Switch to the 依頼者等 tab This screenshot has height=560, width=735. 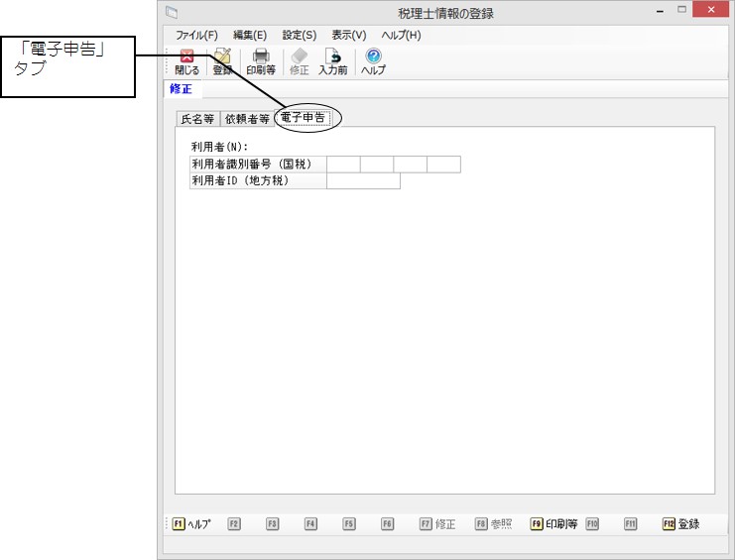click(x=246, y=118)
